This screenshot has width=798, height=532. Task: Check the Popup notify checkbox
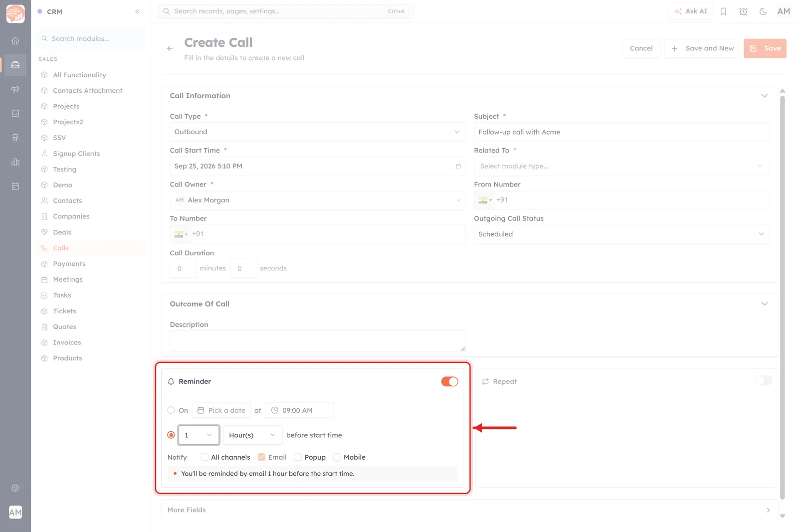pyautogui.click(x=298, y=457)
